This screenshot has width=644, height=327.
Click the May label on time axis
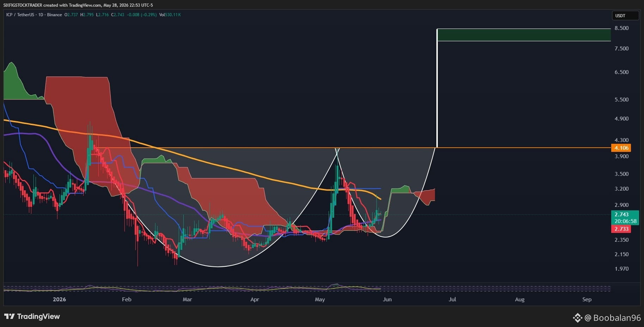(x=320, y=300)
